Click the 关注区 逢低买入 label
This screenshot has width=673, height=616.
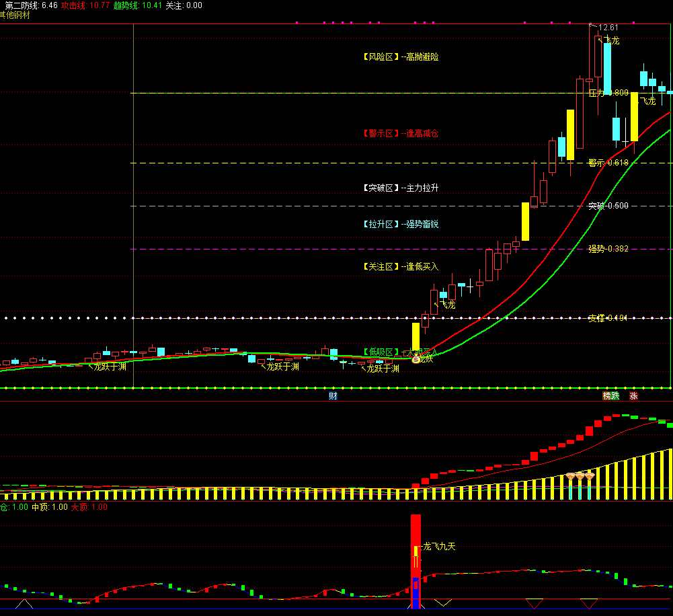point(400,267)
